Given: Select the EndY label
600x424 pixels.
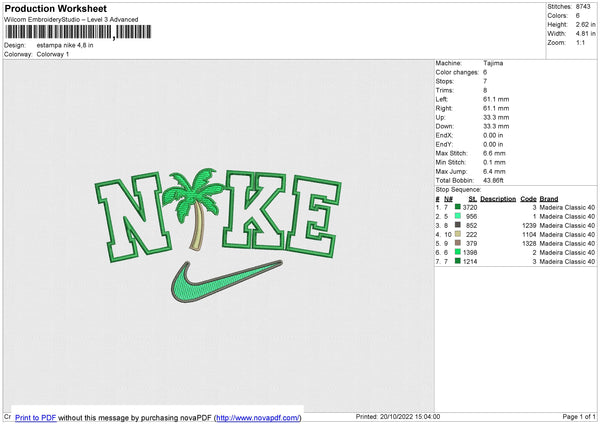Looking at the screenshot, I should click(x=444, y=144).
